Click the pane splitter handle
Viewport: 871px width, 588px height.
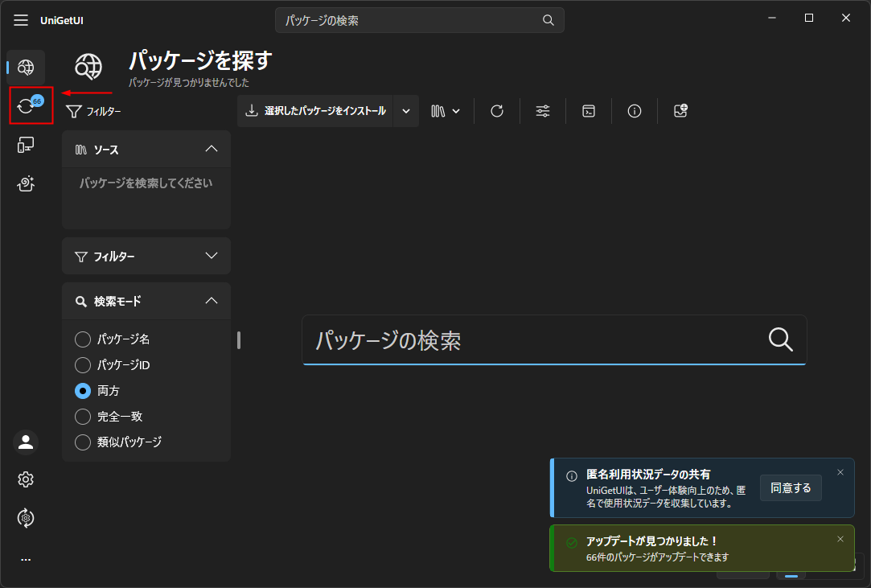[239, 340]
